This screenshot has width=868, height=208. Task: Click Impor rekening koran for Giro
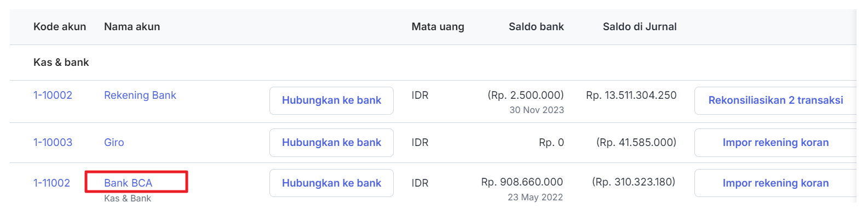pyautogui.click(x=775, y=143)
